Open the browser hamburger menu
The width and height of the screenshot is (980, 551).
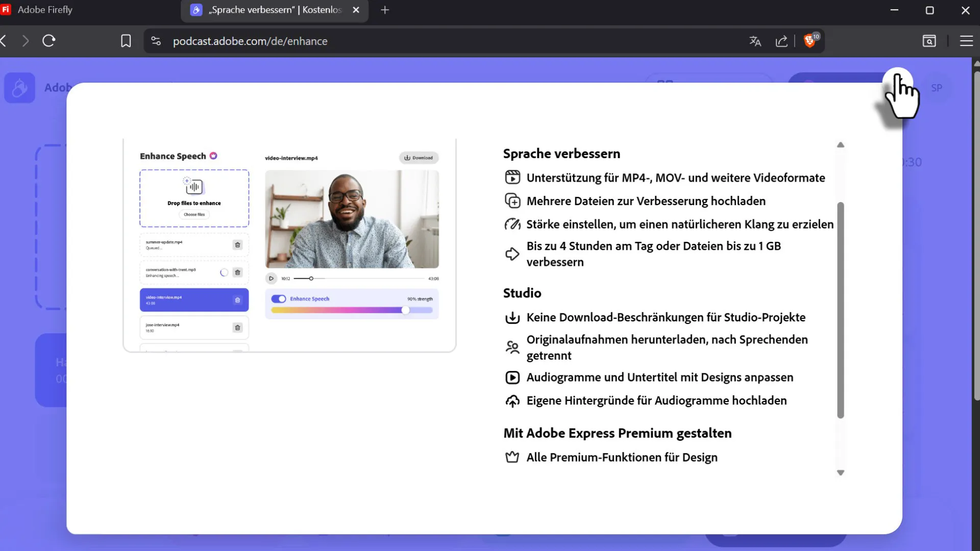point(966,41)
